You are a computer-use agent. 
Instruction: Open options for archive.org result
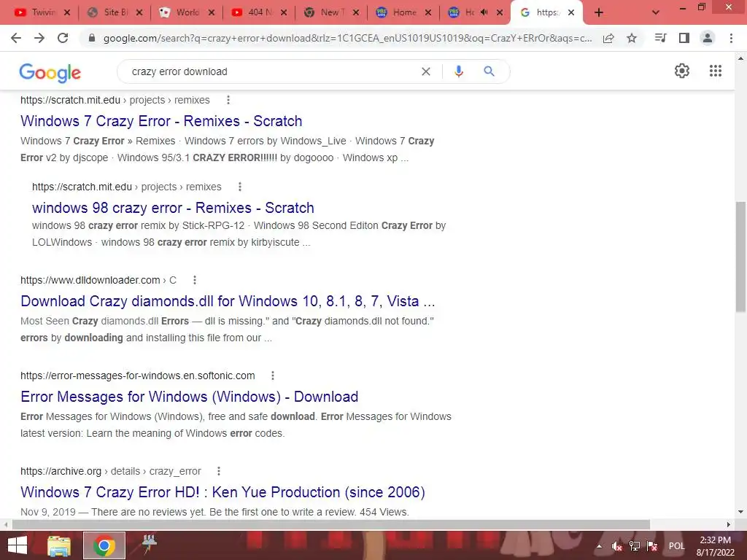(x=219, y=471)
